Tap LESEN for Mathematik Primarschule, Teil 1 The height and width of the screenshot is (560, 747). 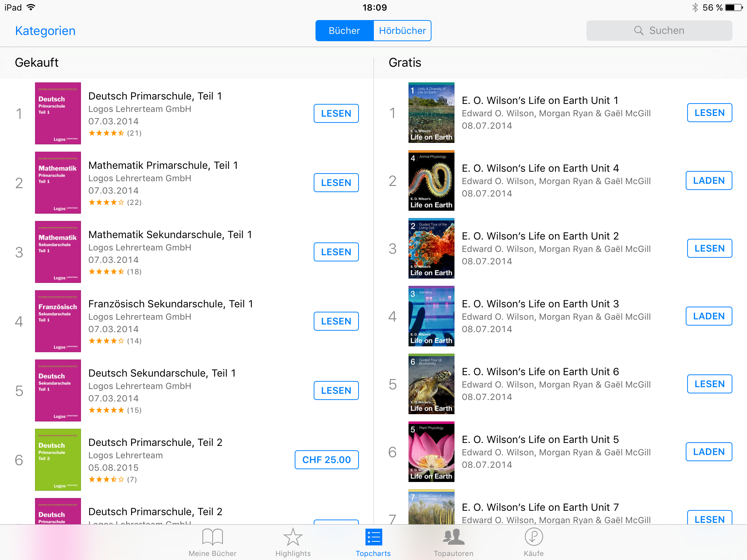pos(336,183)
